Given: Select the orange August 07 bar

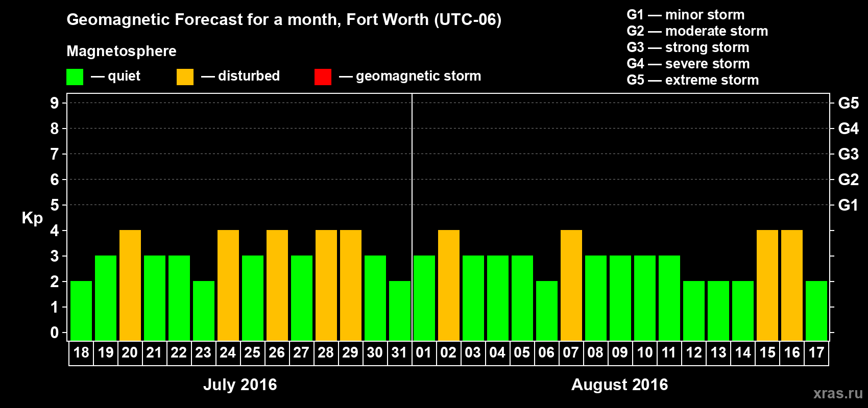Looking at the screenshot, I should pyautogui.click(x=571, y=285).
